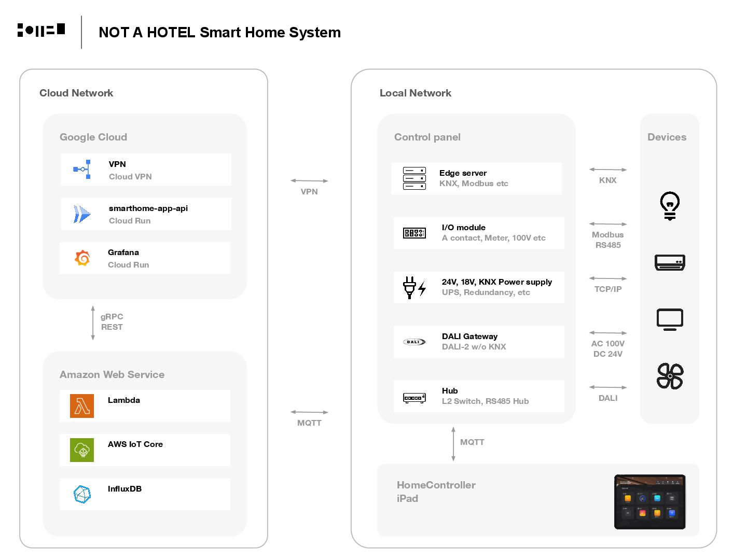
Task: Click the NOT A HOTEL logo mark
Action: point(41,30)
